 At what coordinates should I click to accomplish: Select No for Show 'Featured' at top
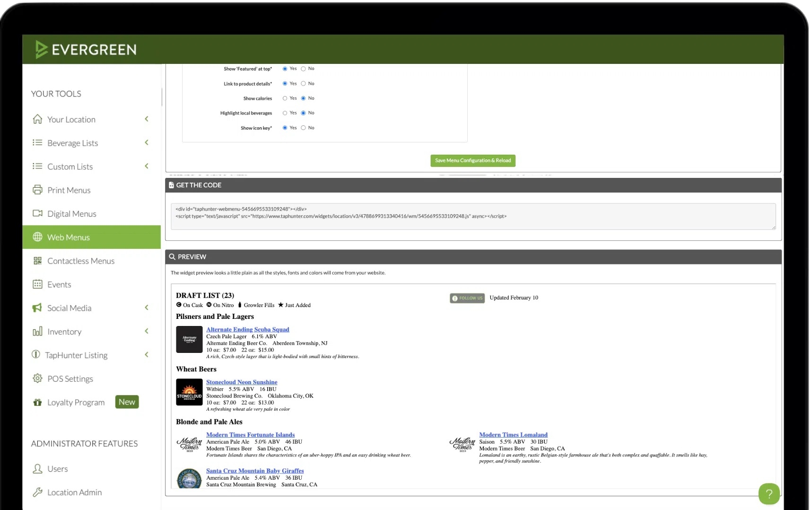[x=303, y=69]
